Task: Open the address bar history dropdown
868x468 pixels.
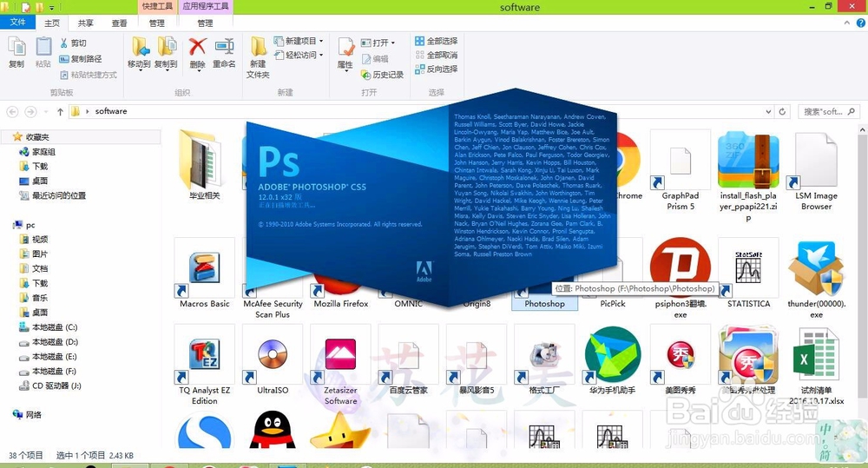Action: (768, 111)
